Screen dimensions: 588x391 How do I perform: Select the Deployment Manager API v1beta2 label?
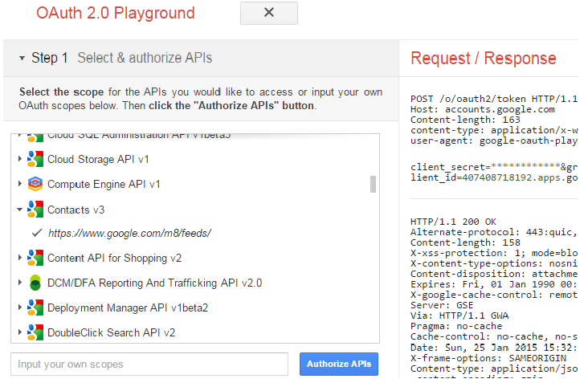[x=128, y=308]
